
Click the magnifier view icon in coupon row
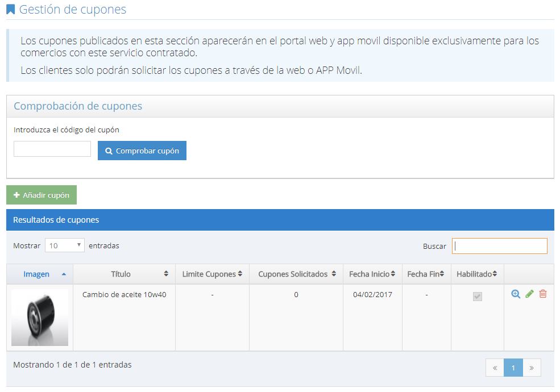[516, 294]
